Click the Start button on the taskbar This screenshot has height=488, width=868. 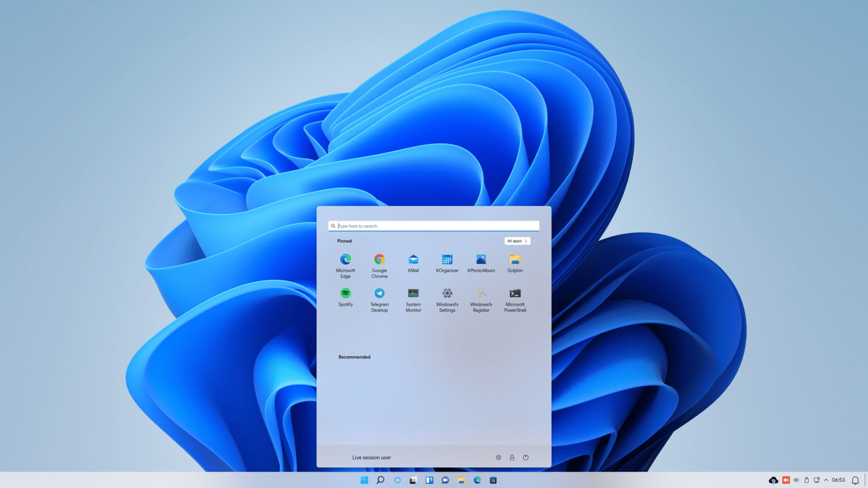[364, 480]
